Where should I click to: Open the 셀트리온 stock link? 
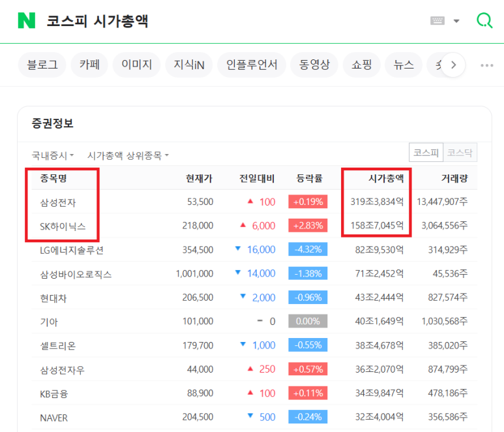pyautogui.click(x=58, y=346)
